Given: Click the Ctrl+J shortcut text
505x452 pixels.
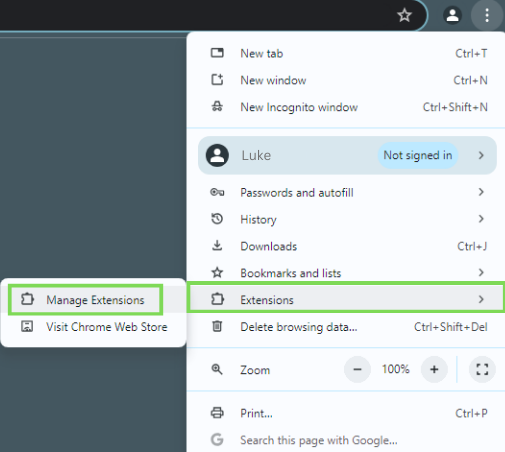Looking at the screenshot, I should 472,246.
